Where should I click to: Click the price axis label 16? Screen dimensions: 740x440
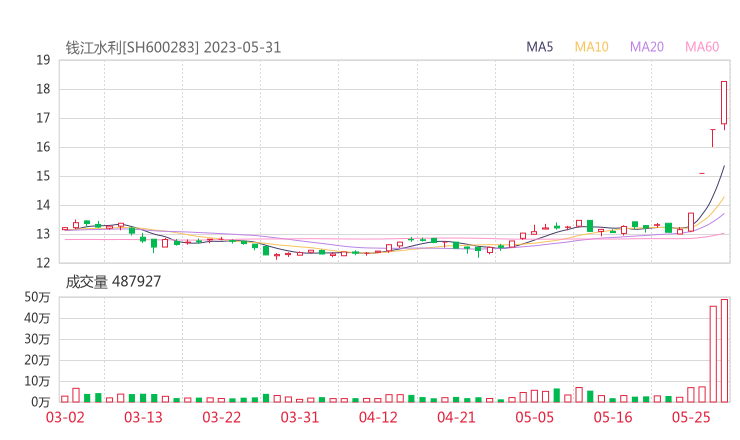[x=43, y=147]
